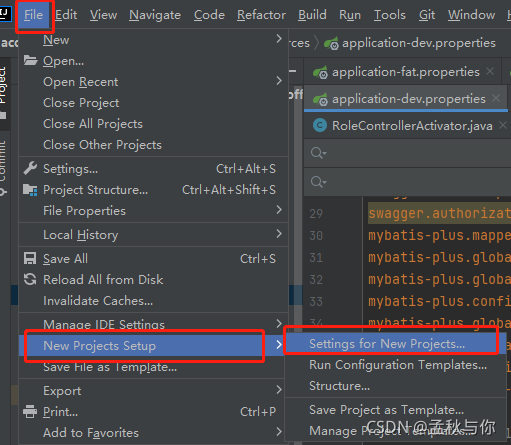Click the Save All label
The image size is (511, 445).
point(65,259)
